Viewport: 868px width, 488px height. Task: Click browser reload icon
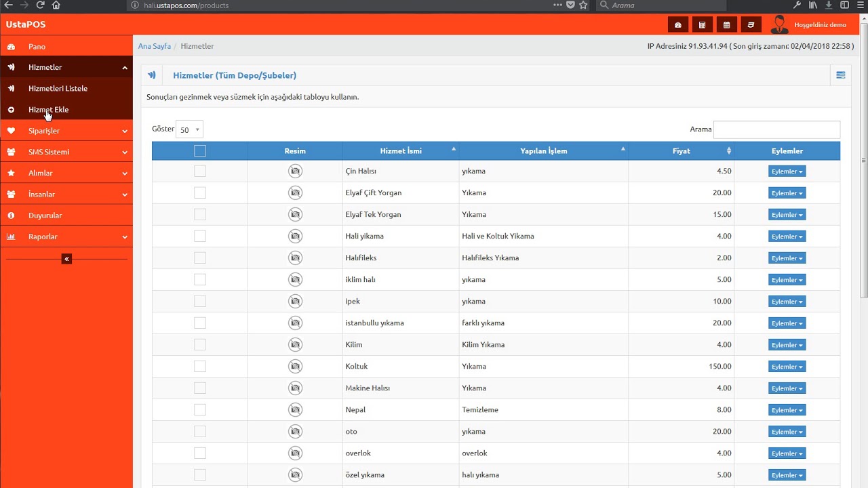[40, 5]
